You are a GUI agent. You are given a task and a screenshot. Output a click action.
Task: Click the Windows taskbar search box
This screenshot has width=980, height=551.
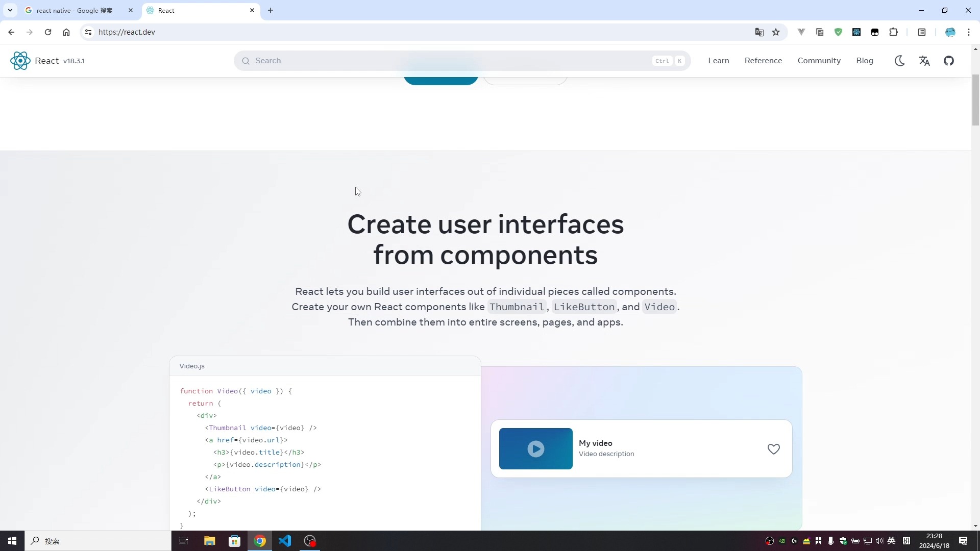pos(98,541)
